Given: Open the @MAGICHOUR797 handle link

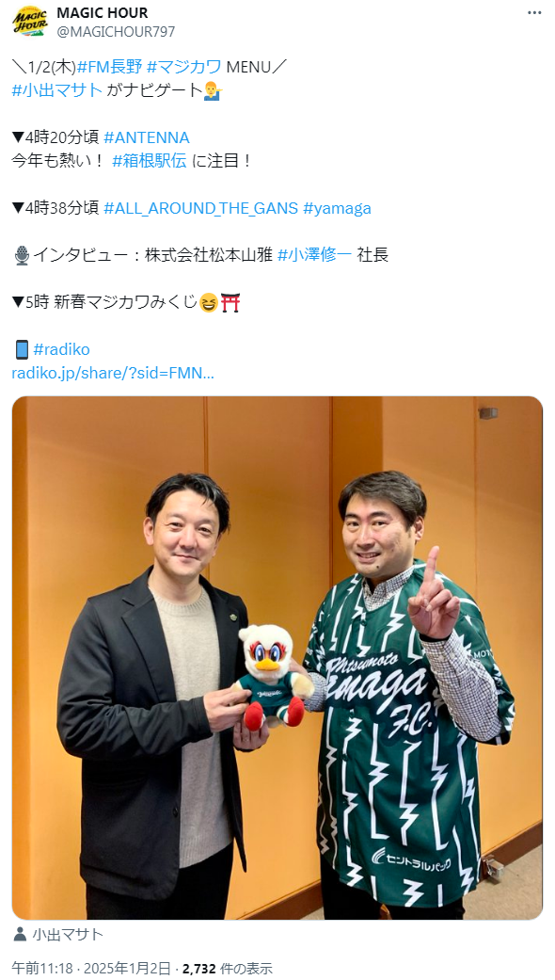Looking at the screenshot, I should [x=116, y=31].
